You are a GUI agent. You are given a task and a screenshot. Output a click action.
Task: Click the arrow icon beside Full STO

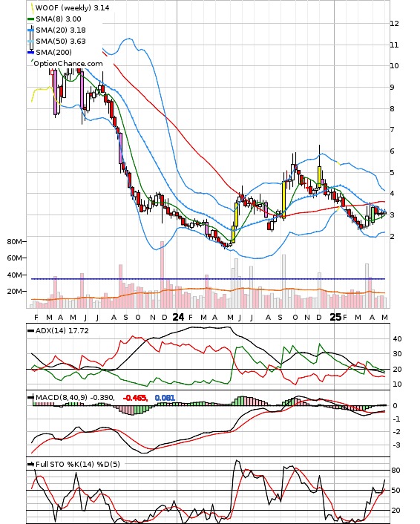pyautogui.click(x=31, y=464)
